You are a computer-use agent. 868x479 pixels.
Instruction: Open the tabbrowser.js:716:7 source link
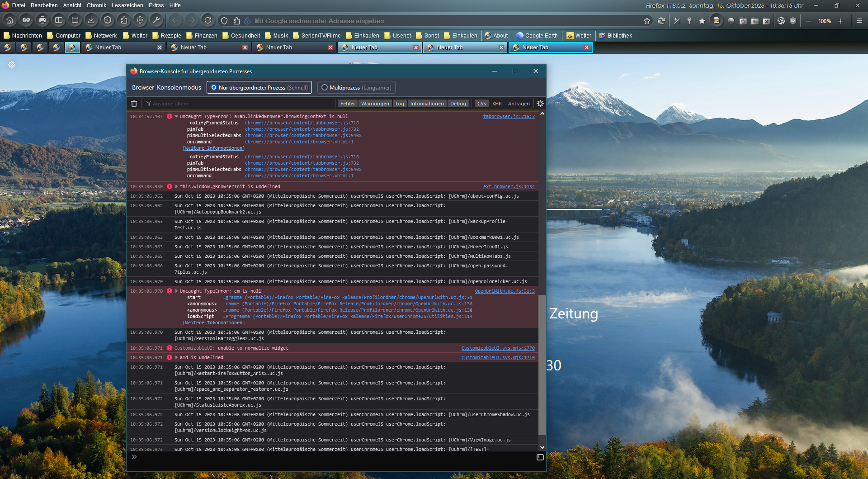[x=509, y=117]
